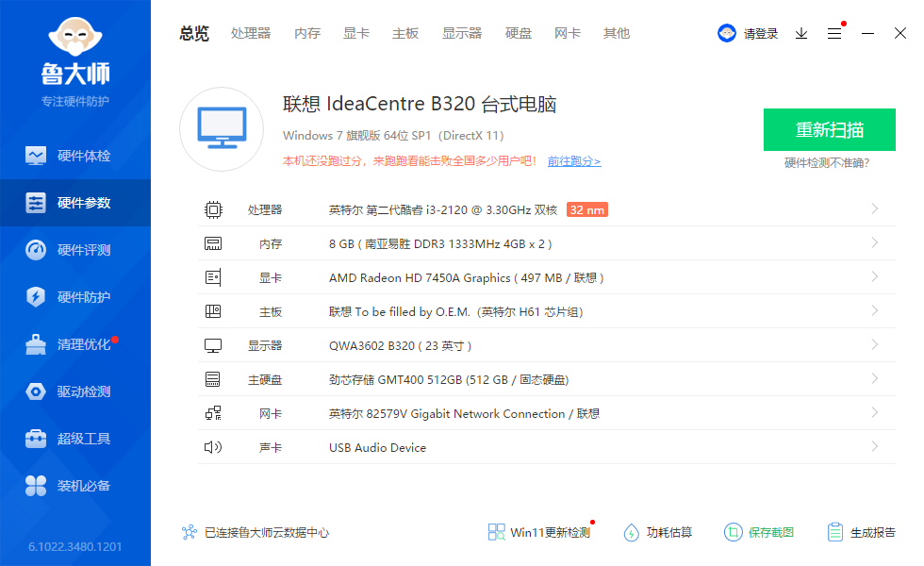This screenshot has width=924, height=566.
Task: Click the 生成报告 clipboard icon
Action: 835,532
